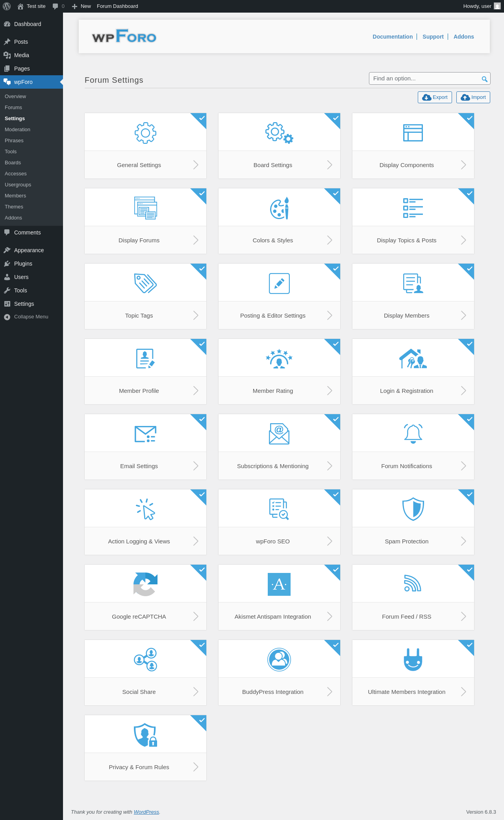Click the corner checkmark on Social Share card
The height and width of the screenshot is (820, 504).
[202, 645]
